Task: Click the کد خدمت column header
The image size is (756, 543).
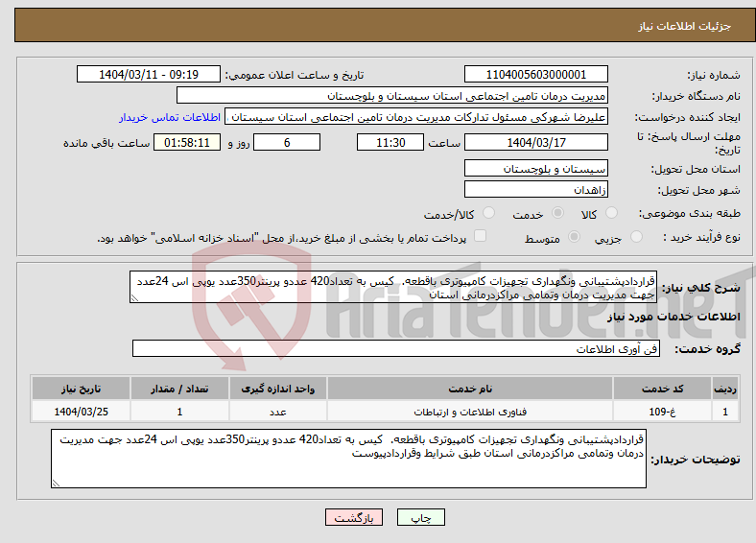Action: click(x=663, y=389)
